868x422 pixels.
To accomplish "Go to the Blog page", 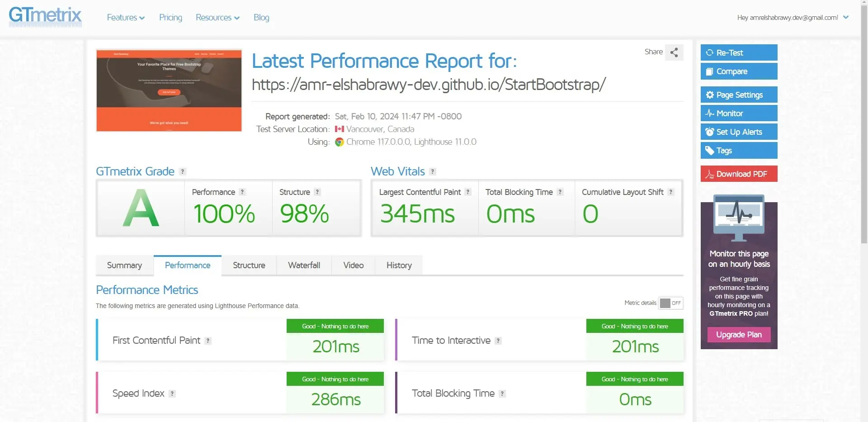I will 261,18.
